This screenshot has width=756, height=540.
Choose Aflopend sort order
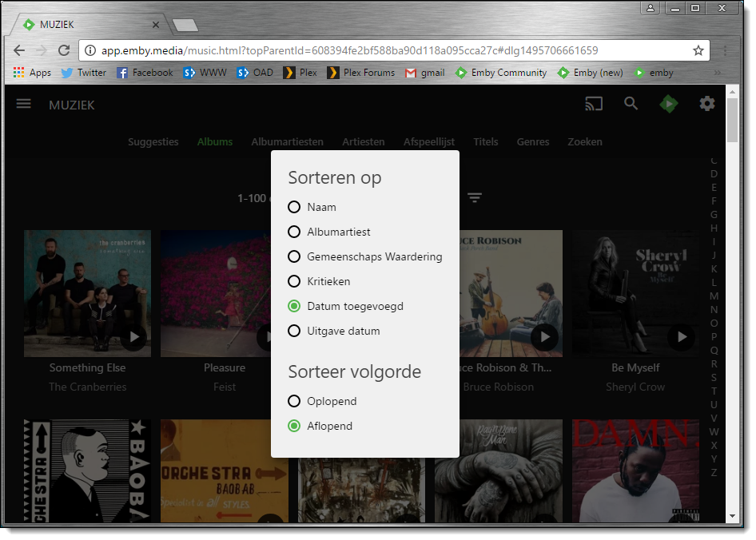coord(320,426)
